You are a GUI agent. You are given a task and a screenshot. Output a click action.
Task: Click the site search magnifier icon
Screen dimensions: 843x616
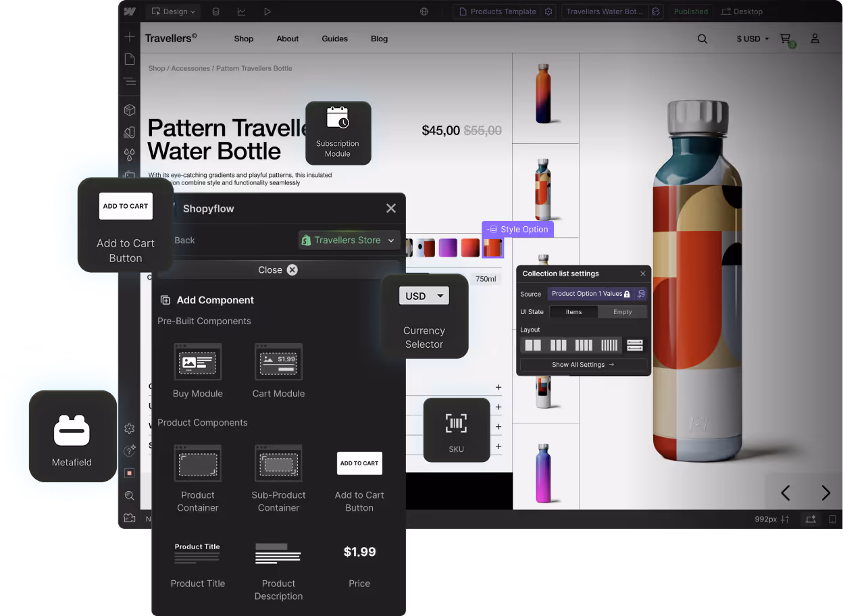[x=702, y=39]
